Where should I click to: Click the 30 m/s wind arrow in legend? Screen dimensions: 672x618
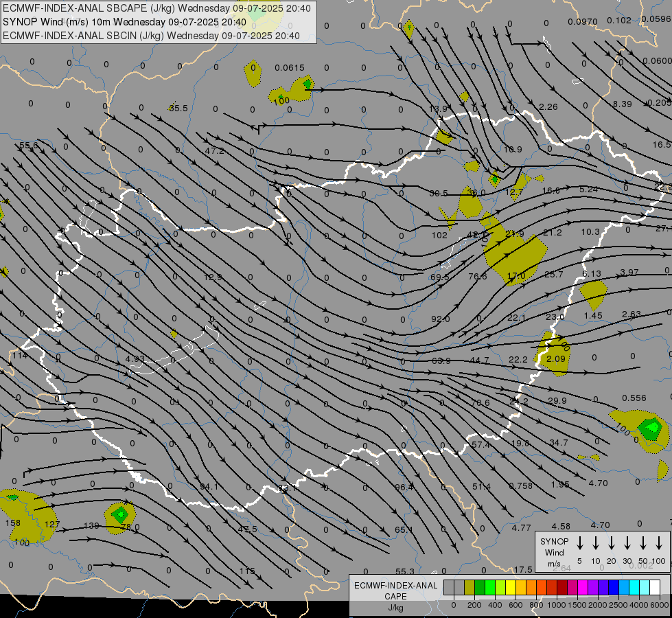(x=627, y=542)
